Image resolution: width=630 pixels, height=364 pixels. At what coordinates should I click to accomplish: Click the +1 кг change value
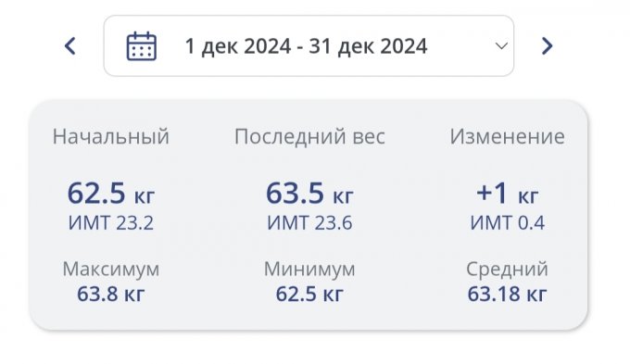507,194
